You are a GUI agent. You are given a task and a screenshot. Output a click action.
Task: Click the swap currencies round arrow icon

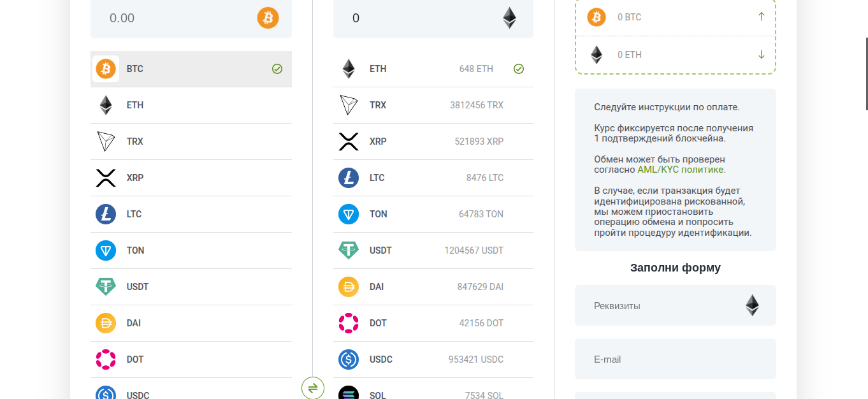313,388
